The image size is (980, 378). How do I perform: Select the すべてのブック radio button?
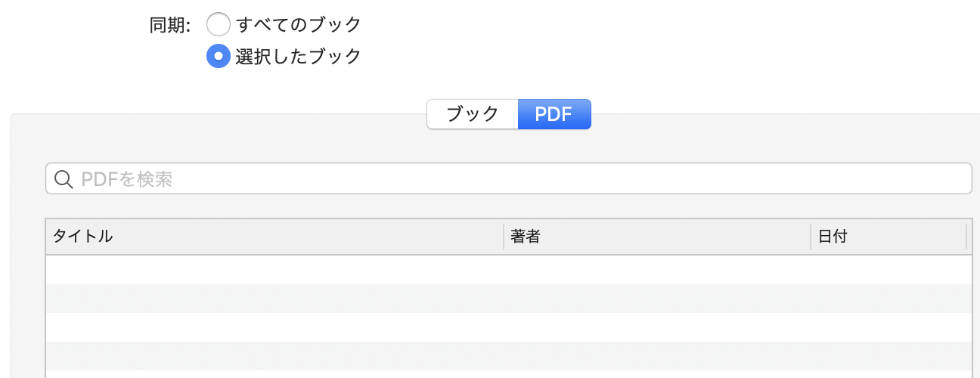219,25
